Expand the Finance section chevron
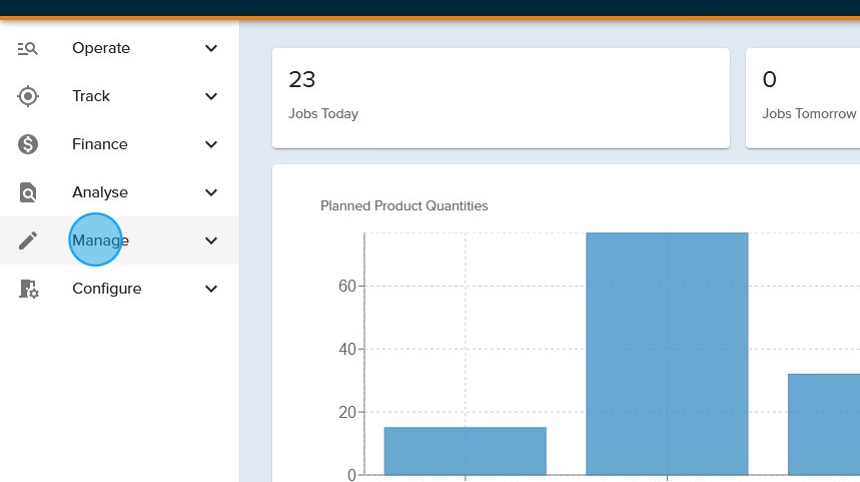Image resolution: width=860 pixels, height=482 pixels. pyautogui.click(x=211, y=144)
